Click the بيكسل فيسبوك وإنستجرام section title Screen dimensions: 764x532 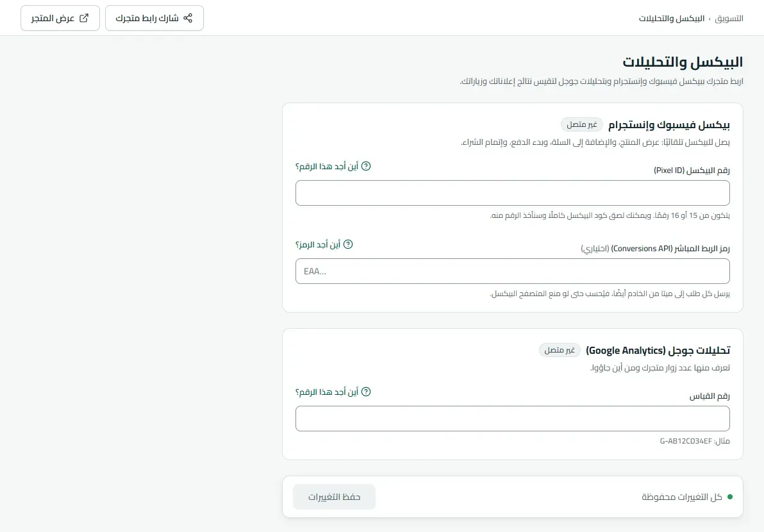point(669,125)
